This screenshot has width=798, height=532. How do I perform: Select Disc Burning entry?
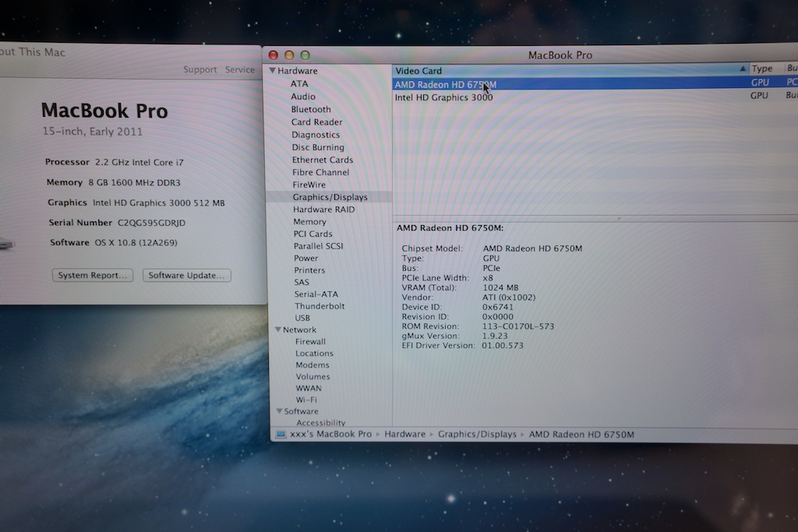point(318,147)
